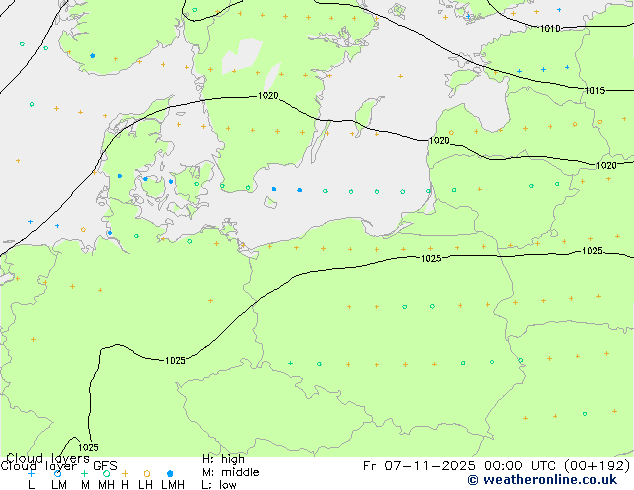Click the 1010 isobar label
The image size is (634, 490).
(x=550, y=28)
